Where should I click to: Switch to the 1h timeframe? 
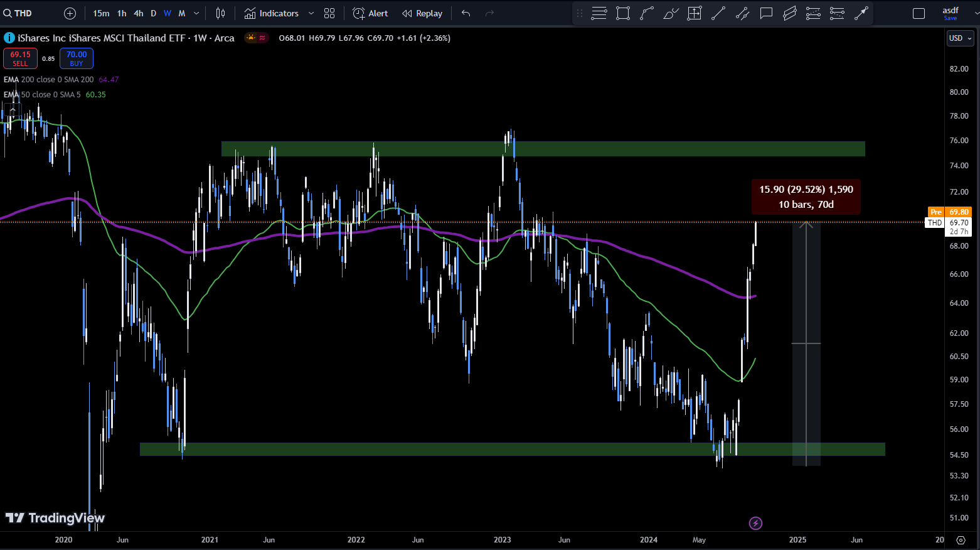pos(122,13)
